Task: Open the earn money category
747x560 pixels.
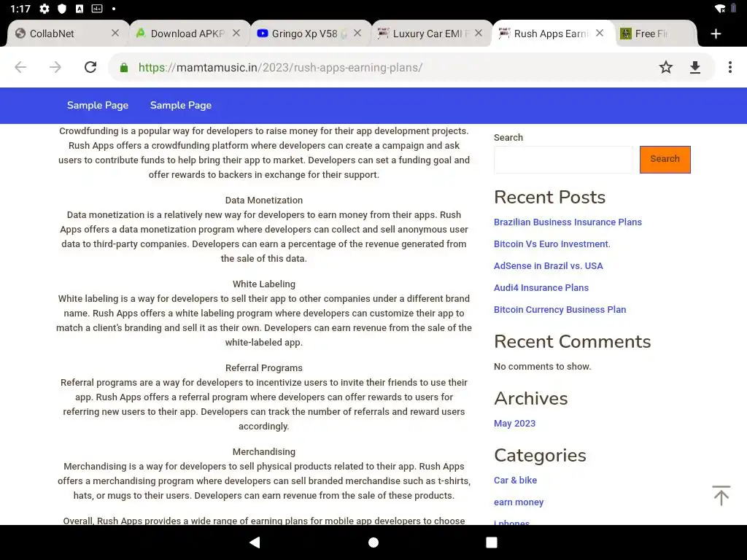Action: click(519, 502)
